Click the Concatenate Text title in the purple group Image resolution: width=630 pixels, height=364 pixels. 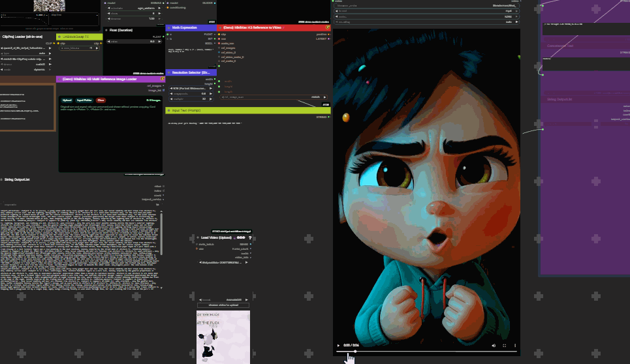tap(560, 46)
